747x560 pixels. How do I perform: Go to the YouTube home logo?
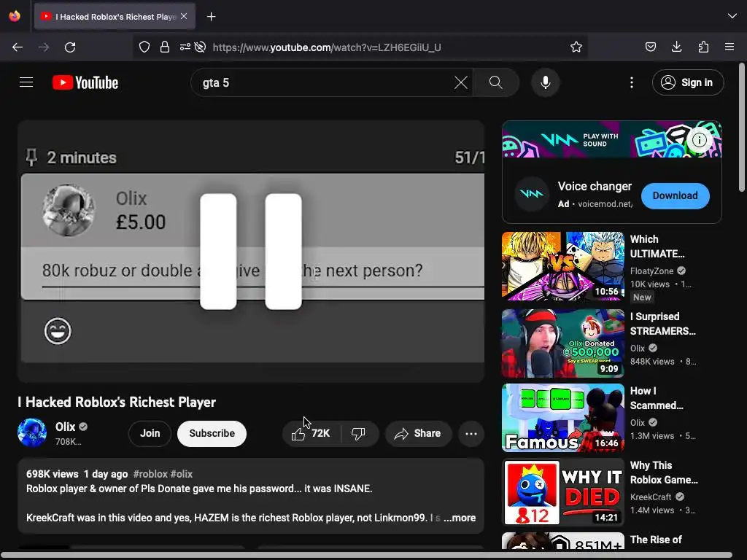[85, 82]
